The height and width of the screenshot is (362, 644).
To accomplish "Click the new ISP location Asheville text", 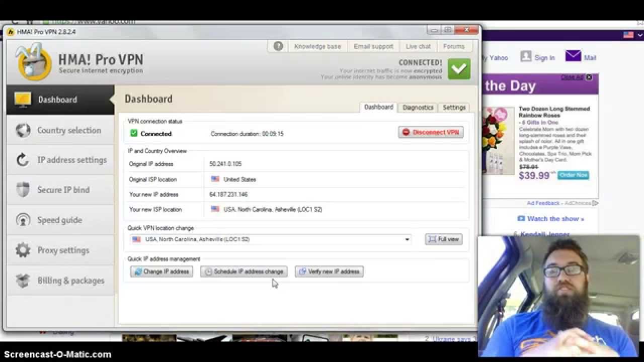I will pyautogui.click(x=273, y=210).
